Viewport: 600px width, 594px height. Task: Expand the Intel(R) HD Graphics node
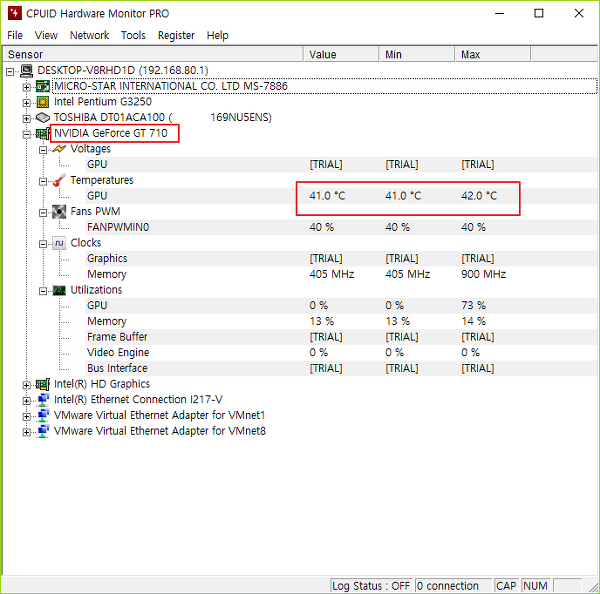coord(26,385)
